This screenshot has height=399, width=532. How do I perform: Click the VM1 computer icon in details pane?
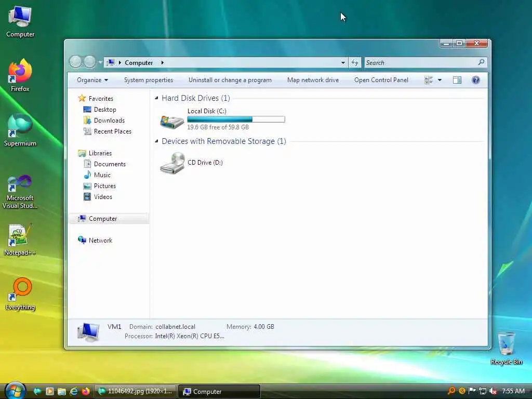[x=88, y=331]
